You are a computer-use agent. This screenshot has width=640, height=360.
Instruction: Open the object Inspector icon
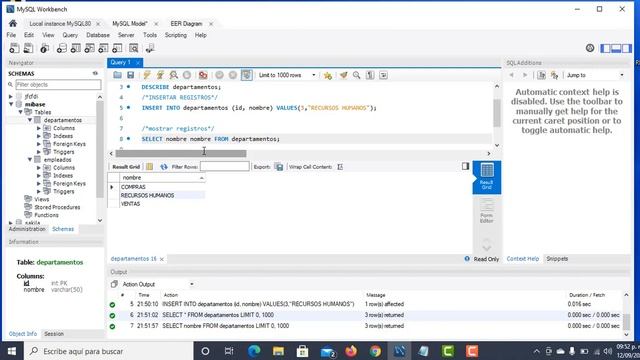tap(44, 48)
